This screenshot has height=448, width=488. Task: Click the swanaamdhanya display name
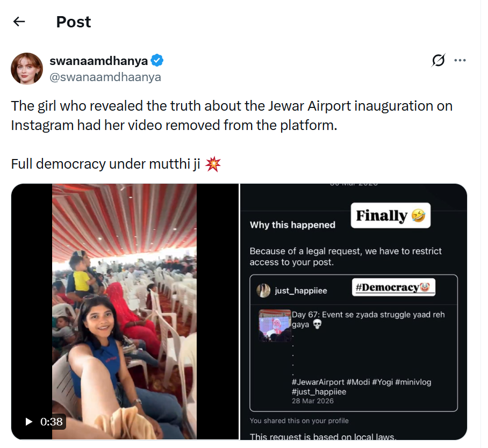pos(98,61)
